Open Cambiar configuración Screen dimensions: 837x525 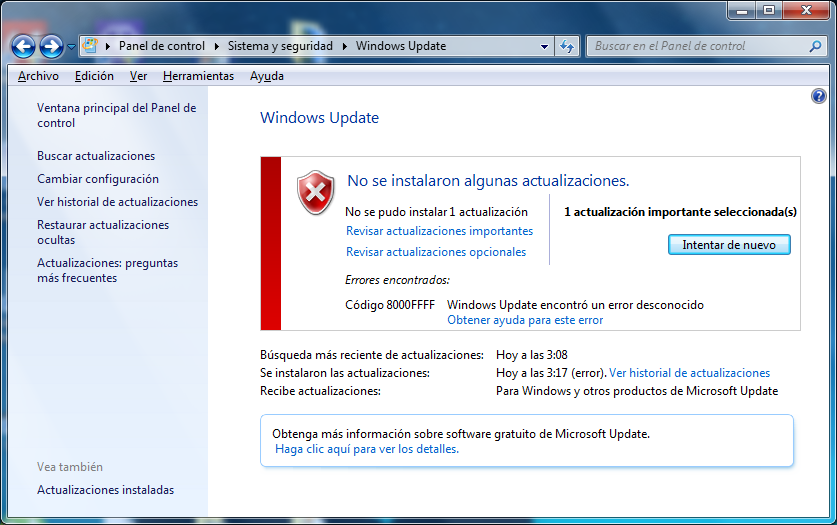pos(98,179)
